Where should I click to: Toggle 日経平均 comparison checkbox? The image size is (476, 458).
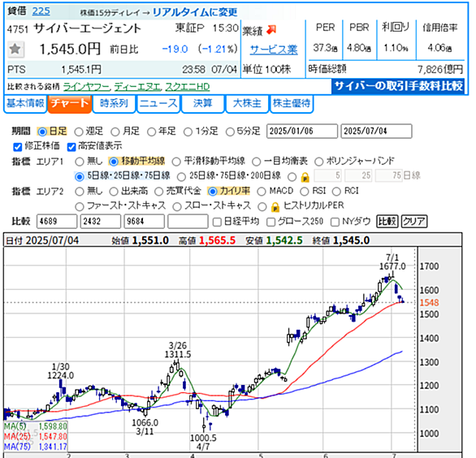point(217,223)
